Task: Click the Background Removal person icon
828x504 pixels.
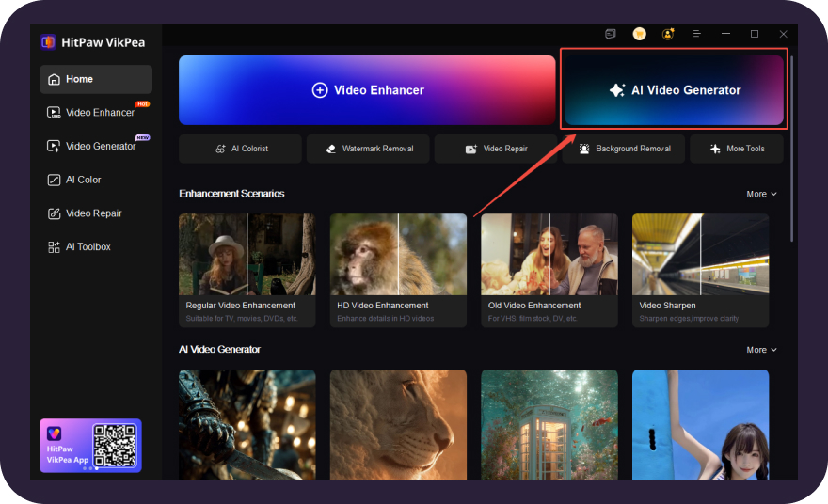Action: [584, 149]
